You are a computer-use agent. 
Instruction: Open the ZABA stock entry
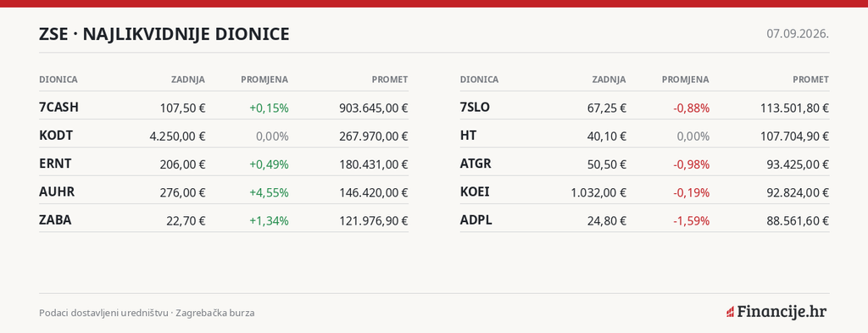click(x=55, y=220)
